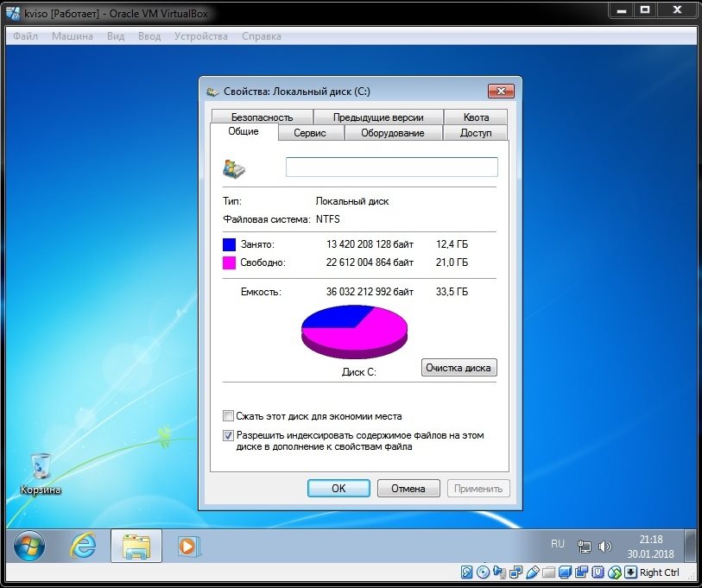The height and width of the screenshot is (588, 702).
Task: Click the '12,4 ГБ' used size text
Action: (452, 244)
